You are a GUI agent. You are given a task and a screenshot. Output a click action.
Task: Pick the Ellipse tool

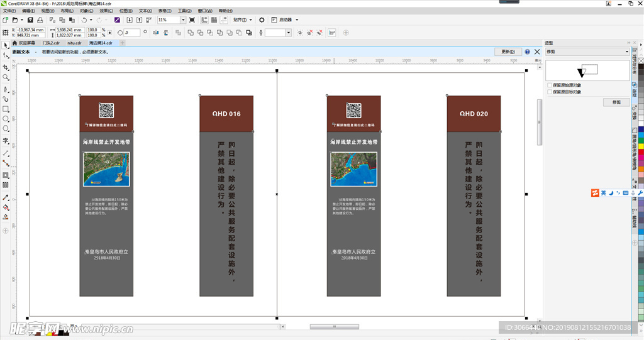(6, 119)
